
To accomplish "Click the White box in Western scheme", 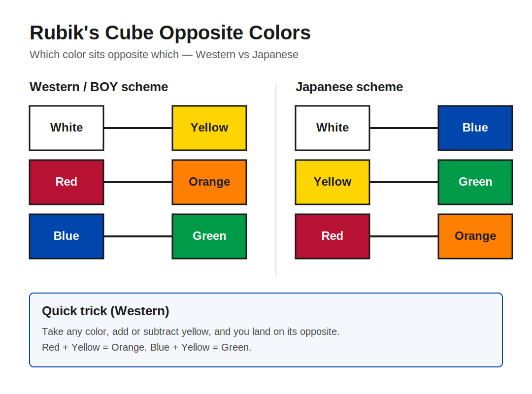I will point(66,128).
